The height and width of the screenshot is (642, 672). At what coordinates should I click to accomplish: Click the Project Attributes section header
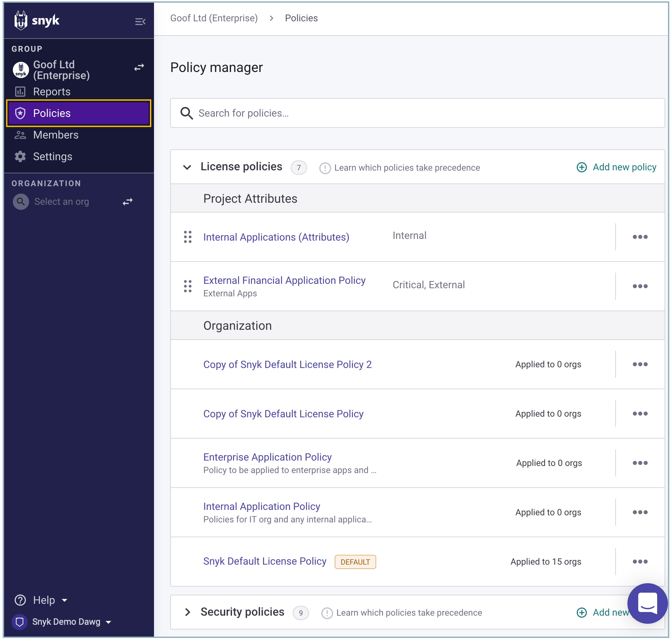pyautogui.click(x=418, y=198)
